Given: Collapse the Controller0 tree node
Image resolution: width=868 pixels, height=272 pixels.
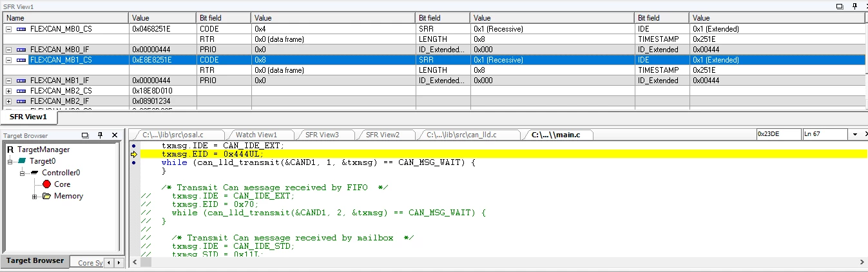Looking at the screenshot, I should [x=23, y=173].
